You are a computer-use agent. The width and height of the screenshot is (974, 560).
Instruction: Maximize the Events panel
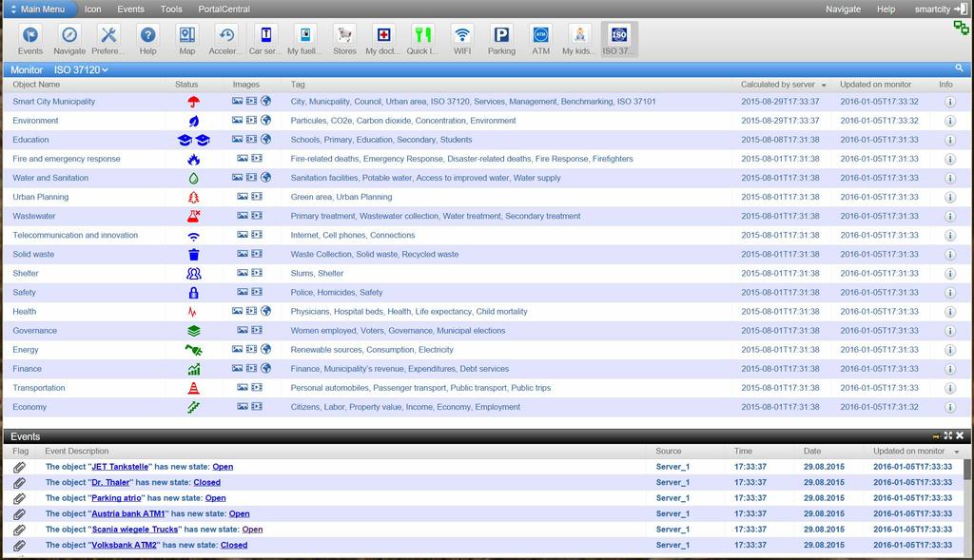947,435
